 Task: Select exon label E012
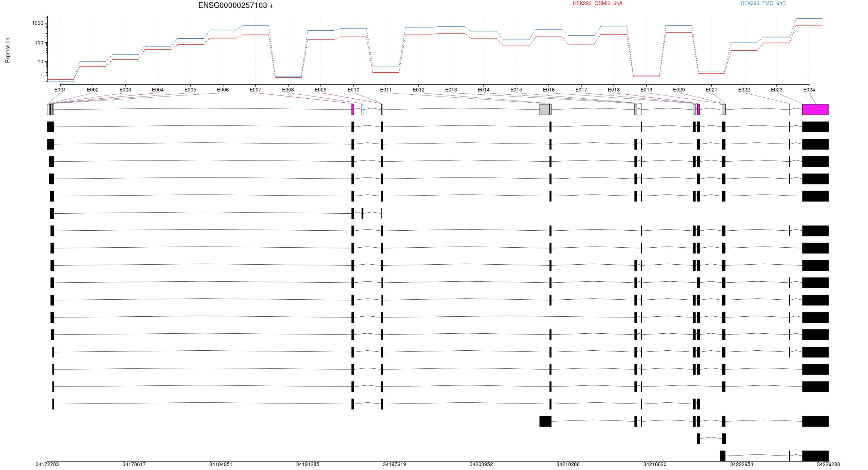[418, 90]
